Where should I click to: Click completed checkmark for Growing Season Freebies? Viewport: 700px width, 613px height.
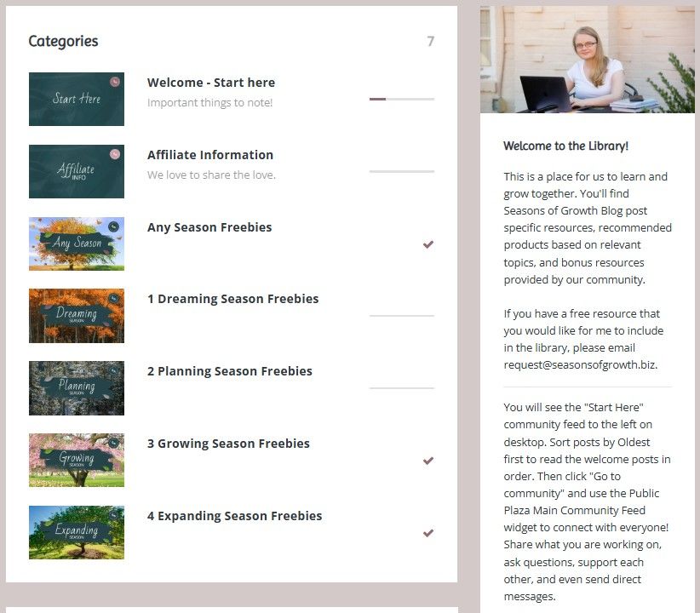(428, 461)
